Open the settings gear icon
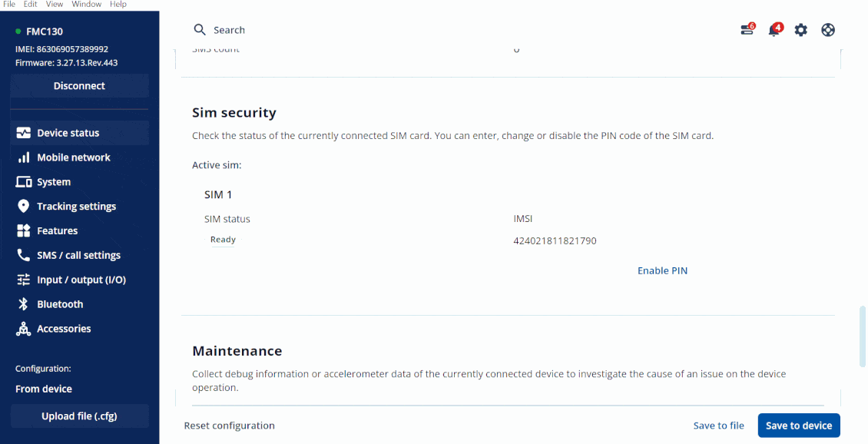This screenshot has width=868, height=444. point(801,30)
